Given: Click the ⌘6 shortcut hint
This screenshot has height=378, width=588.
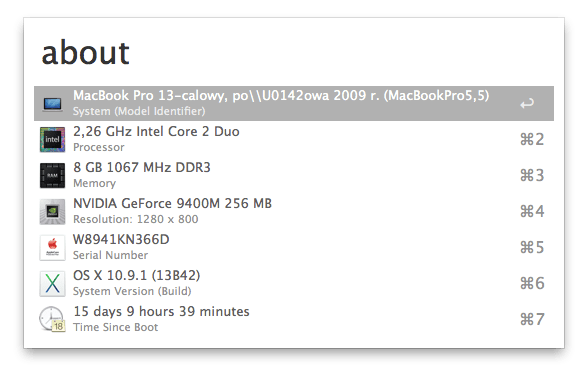Looking at the screenshot, I should coord(532,284).
